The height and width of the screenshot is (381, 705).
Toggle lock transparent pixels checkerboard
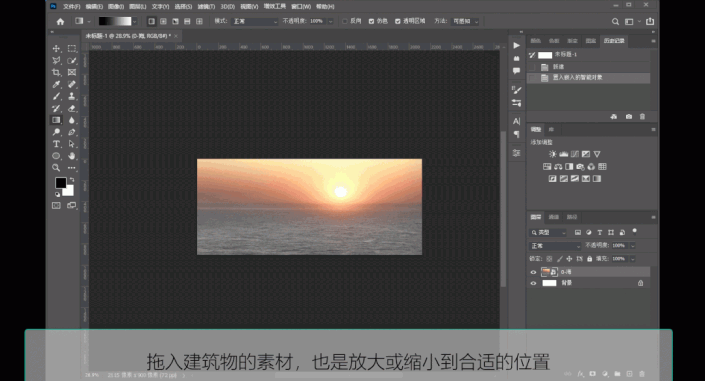coord(549,259)
